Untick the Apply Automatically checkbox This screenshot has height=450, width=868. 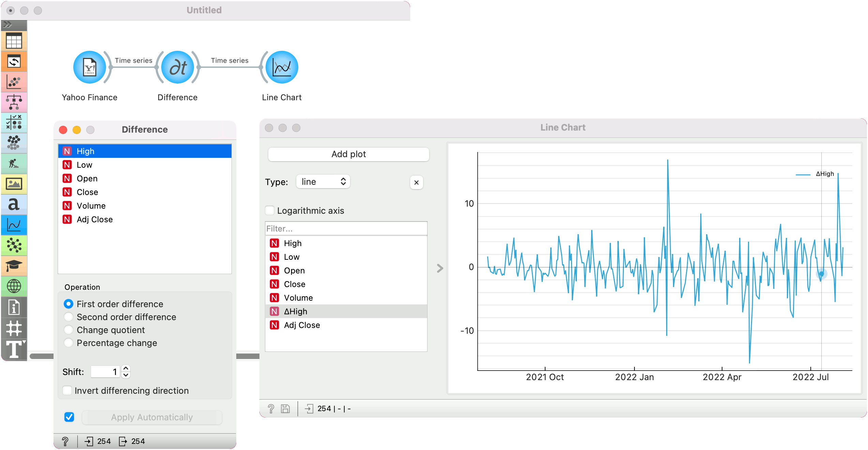[x=69, y=417]
